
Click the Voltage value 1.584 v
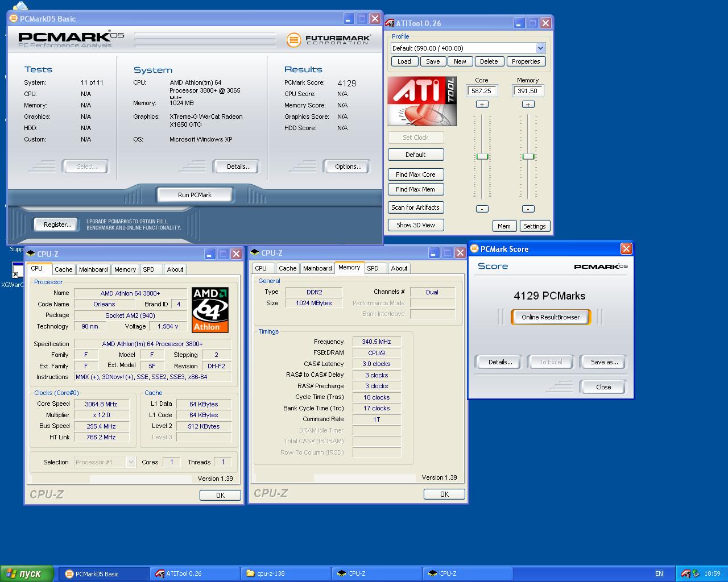[x=168, y=326]
